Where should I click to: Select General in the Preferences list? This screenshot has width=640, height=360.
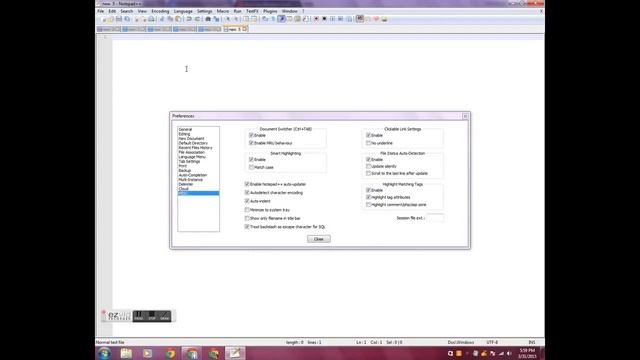point(185,129)
